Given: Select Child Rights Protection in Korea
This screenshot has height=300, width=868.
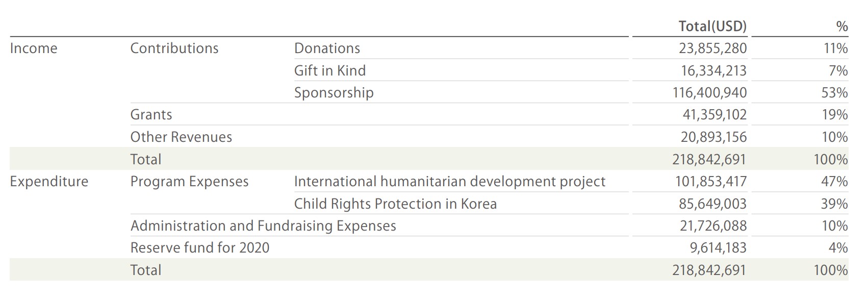Looking at the screenshot, I should (x=395, y=204).
